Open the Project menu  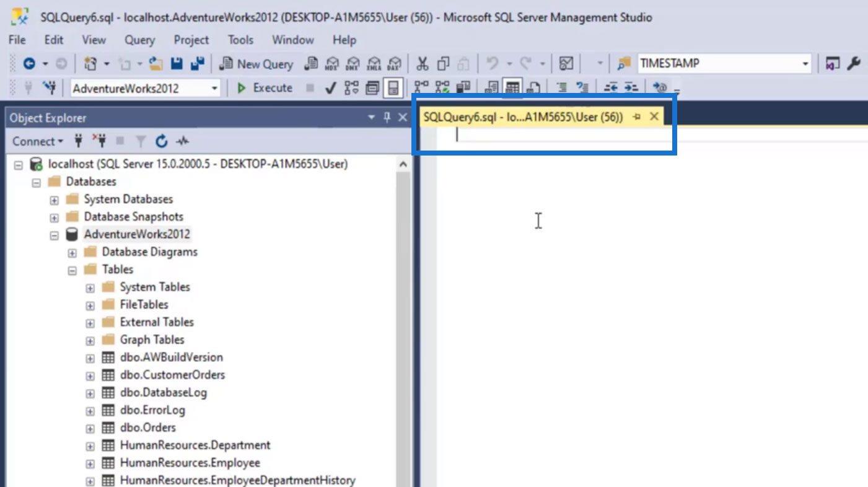[x=191, y=40]
